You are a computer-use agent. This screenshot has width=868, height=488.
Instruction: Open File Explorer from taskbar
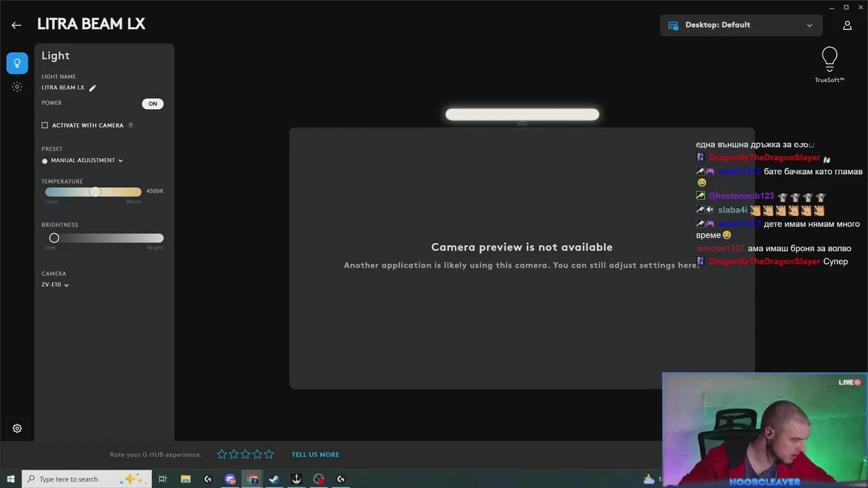point(185,479)
